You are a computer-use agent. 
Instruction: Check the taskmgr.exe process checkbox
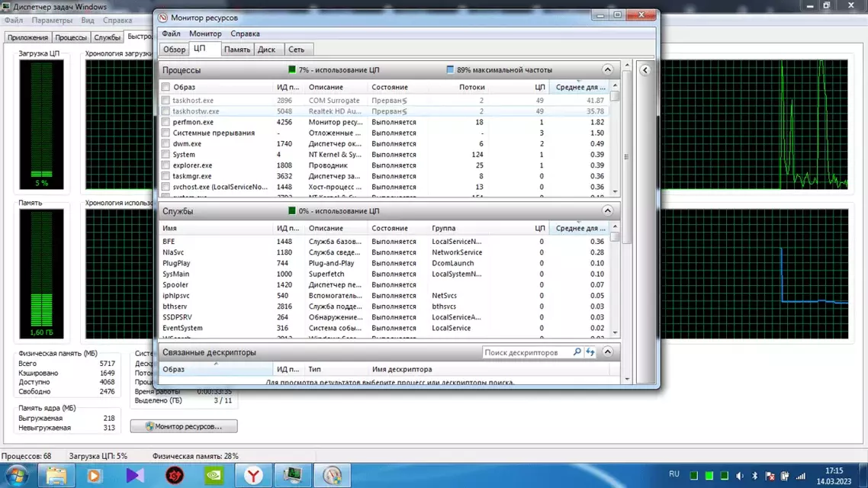(166, 176)
